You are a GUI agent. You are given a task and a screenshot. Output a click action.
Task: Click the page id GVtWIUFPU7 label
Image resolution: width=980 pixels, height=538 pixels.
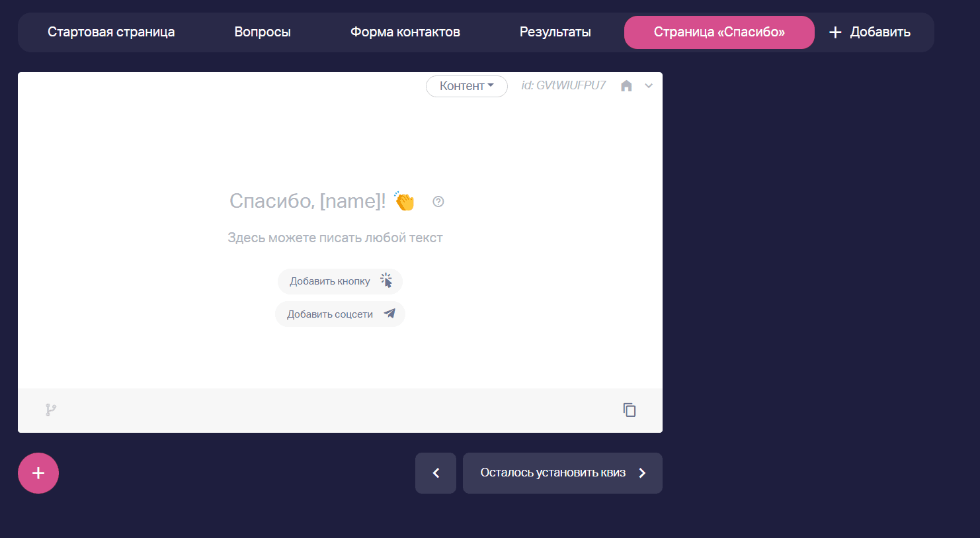click(x=563, y=85)
